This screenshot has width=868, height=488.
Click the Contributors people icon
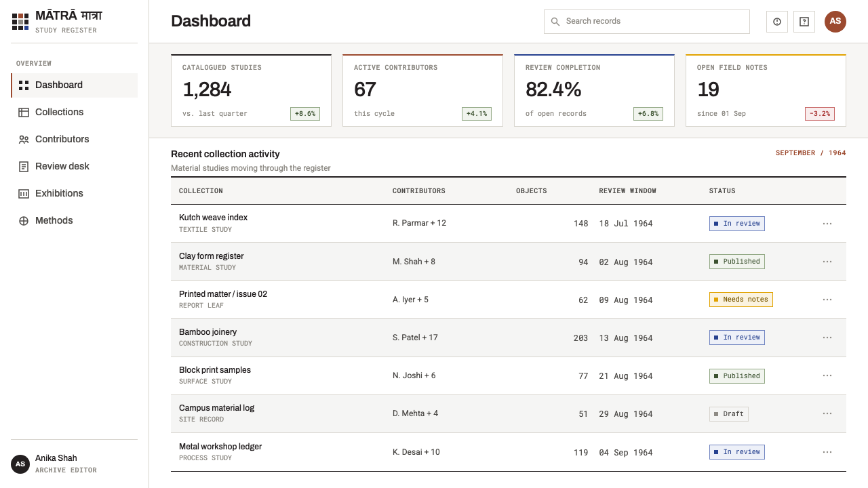(24, 140)
